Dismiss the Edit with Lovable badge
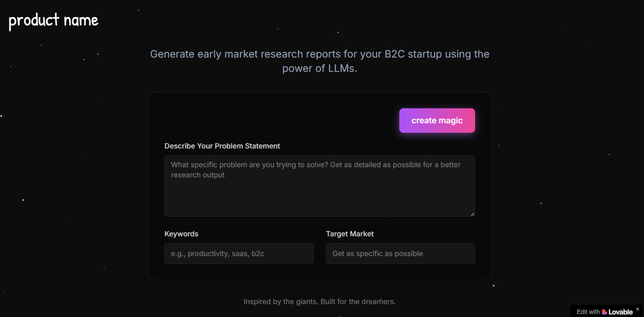This screenshot has height=317, width=644. [x=637, y=309]
